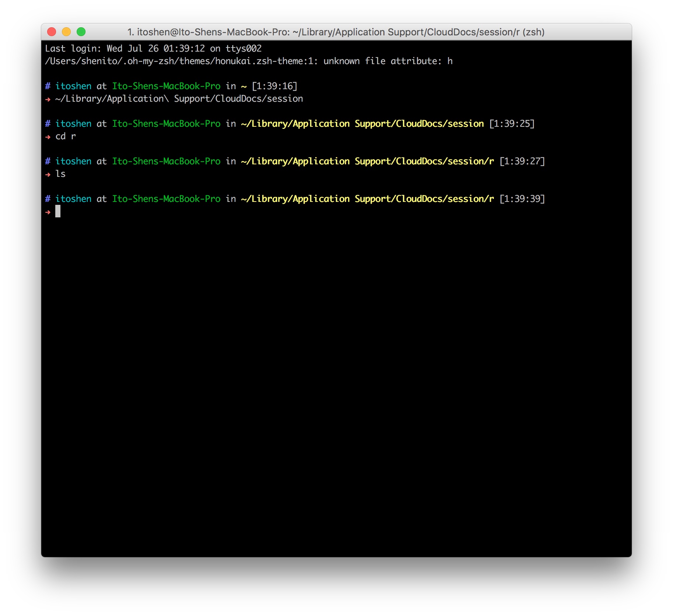Click the red arrow before 'ls'
This screenshot has height=616, width=673.
[48, 175]
